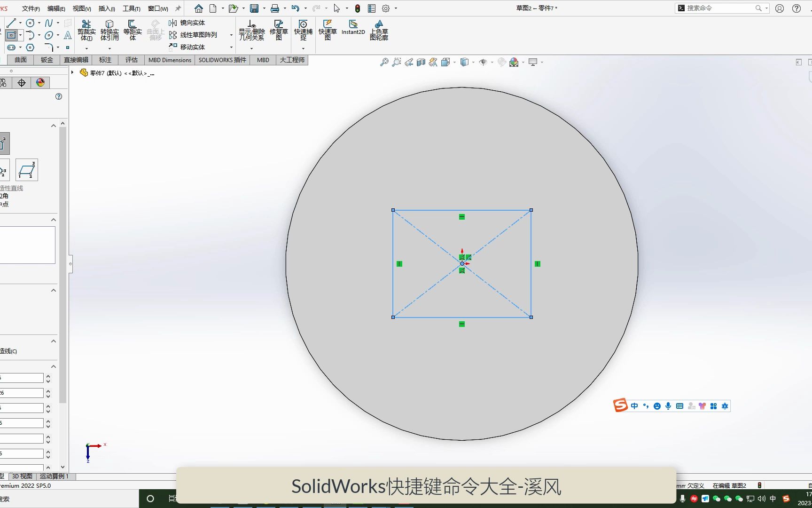Select the Center Rectangle tool

(12, 35)
